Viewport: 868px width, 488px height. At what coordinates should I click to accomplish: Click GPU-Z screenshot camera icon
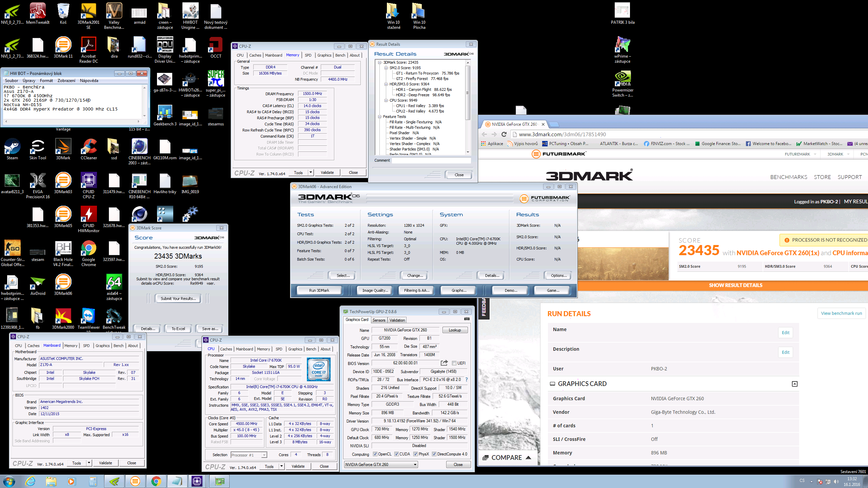point(467,319)
